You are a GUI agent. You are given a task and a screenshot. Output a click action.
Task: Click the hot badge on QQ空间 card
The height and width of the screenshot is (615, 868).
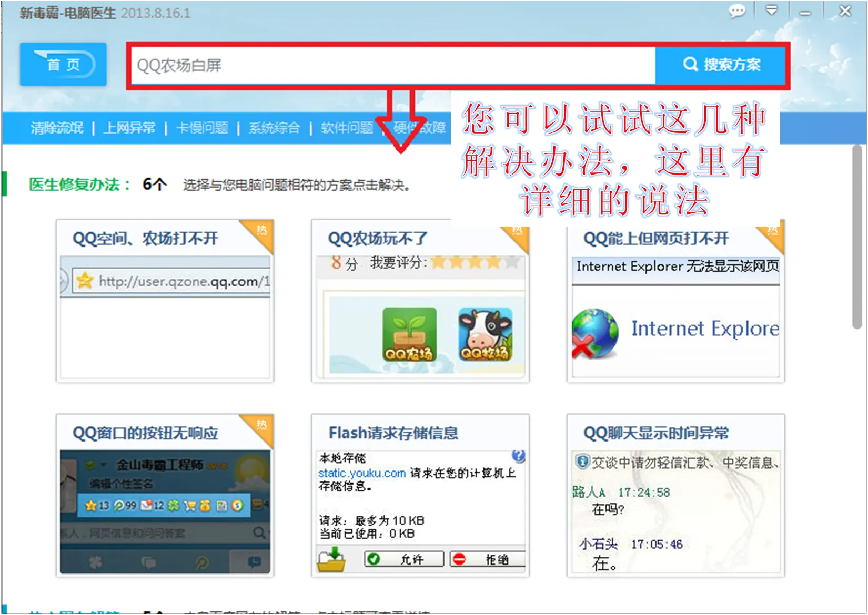[261, 231]
